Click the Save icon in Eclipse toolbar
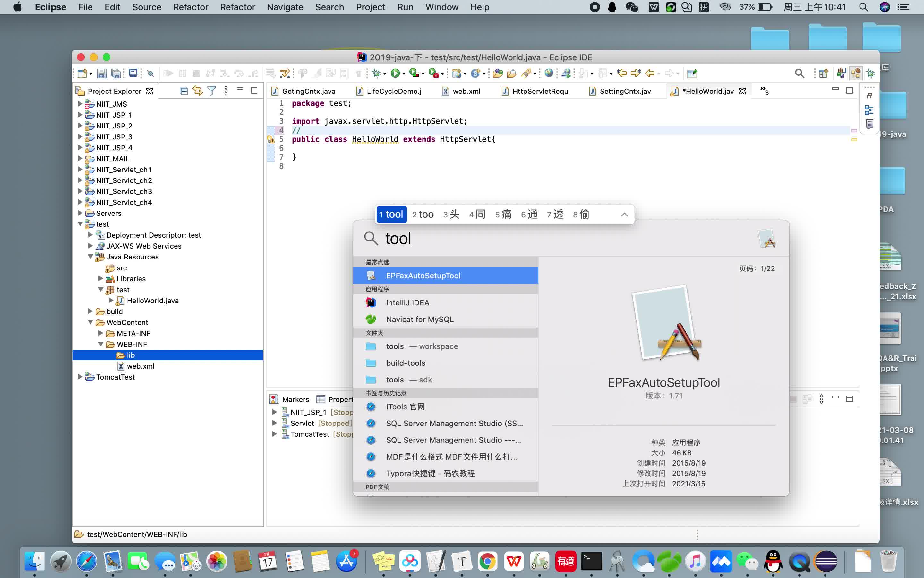Viewport: 924px width, 578px height. pyautogui.click(x=101, y=74)
